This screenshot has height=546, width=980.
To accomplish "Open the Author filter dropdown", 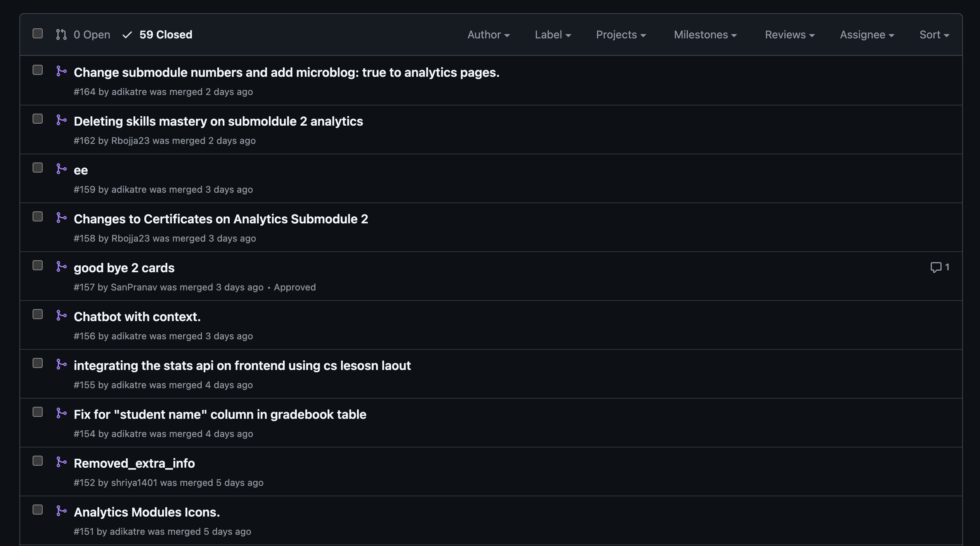I will (488, 35).
